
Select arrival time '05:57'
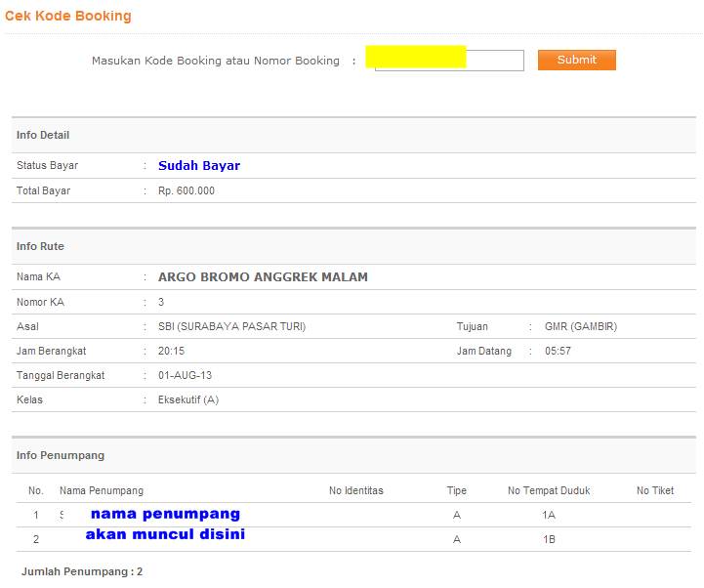[558, 351]
